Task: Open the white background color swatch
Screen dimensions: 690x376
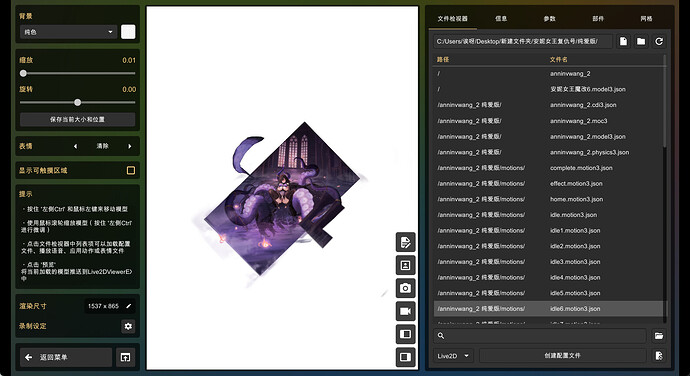Action: tap(128, 32)
